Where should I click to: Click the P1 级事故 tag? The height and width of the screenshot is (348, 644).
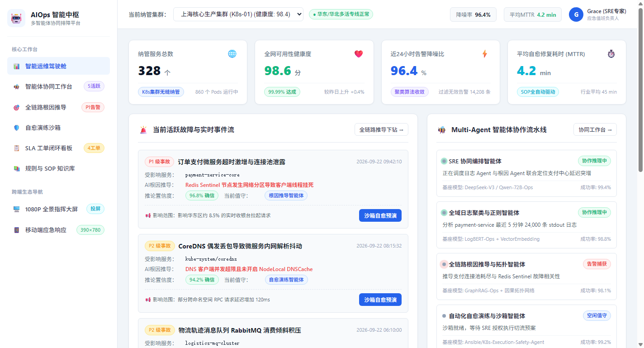click(x=160, y=162)
